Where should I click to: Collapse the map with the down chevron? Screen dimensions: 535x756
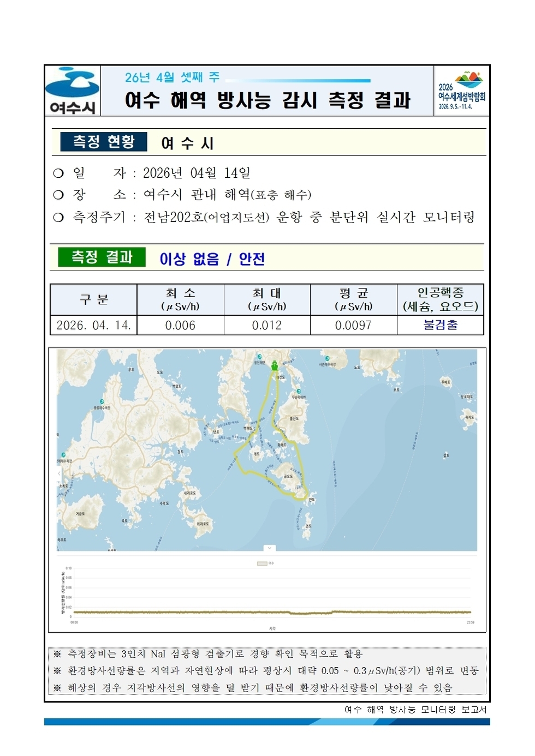point(269,548)
